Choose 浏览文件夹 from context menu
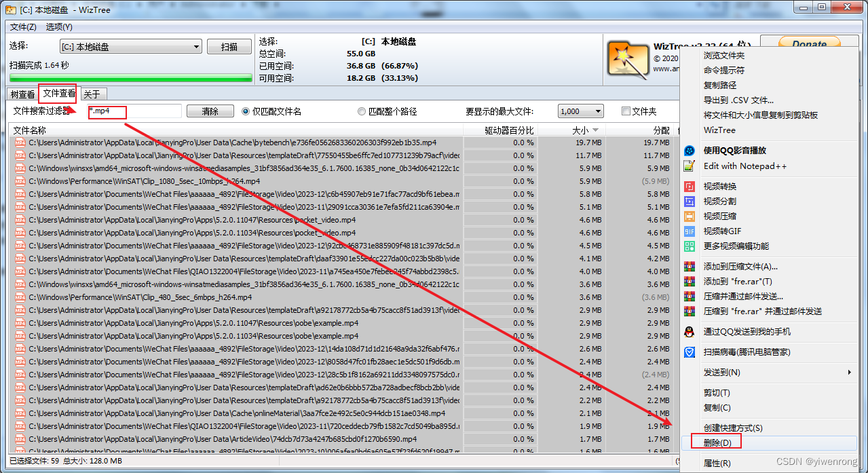 (x=723, y=56)
